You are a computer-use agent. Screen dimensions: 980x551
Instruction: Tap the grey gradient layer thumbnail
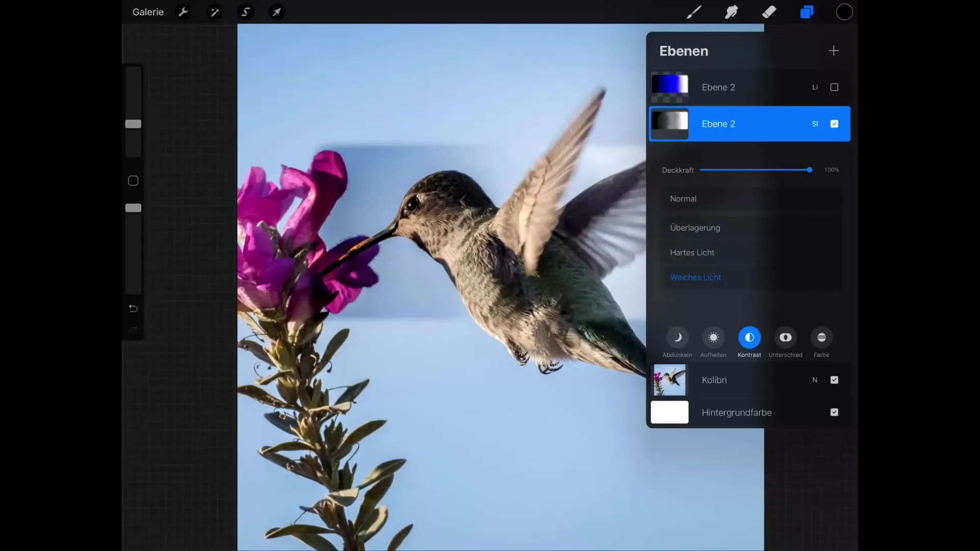[x=669, y=124]
